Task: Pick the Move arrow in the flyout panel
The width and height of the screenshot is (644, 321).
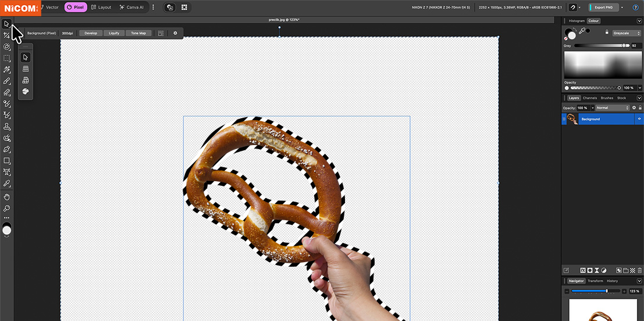Action: (x=26, y=57)
